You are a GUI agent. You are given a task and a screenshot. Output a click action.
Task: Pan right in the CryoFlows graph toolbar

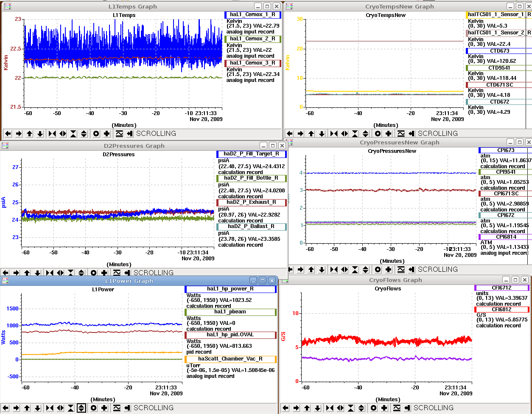click(x=296, y=408)
